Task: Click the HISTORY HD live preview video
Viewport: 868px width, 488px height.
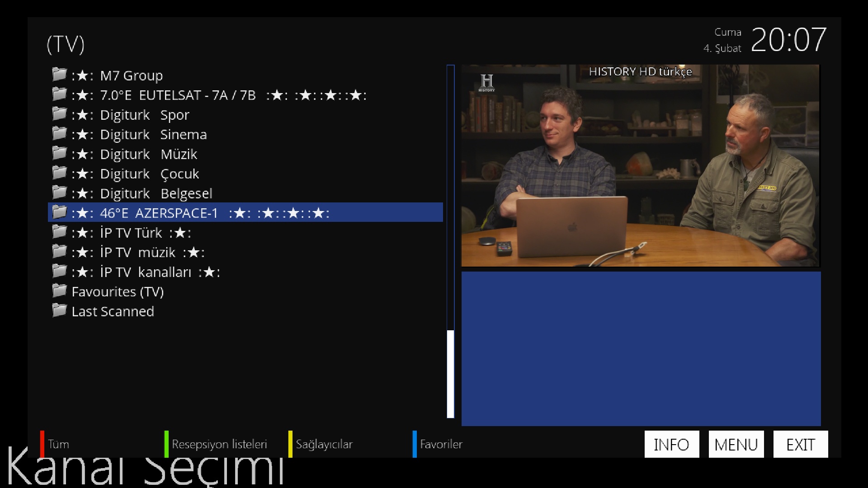Action: [640, 165]
